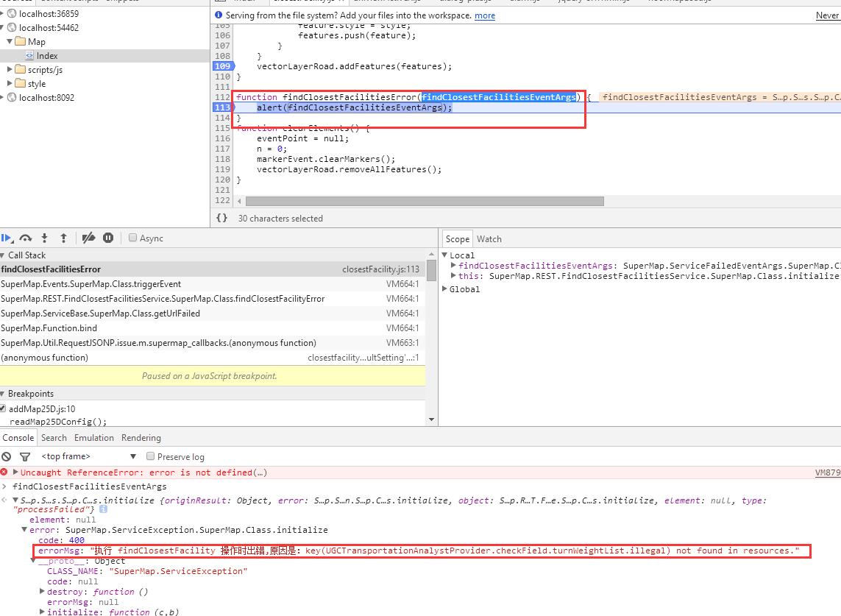The width and height of the screenshot is (841, 616).
Task: Open console filter icon
Action: coord(25,456)
